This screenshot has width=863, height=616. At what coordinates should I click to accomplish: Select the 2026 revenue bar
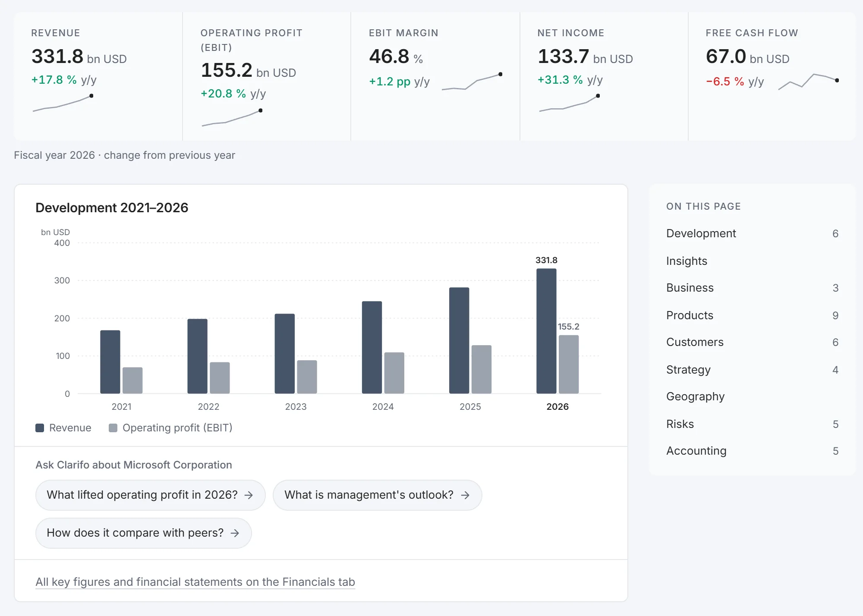(x=546, y=331)
